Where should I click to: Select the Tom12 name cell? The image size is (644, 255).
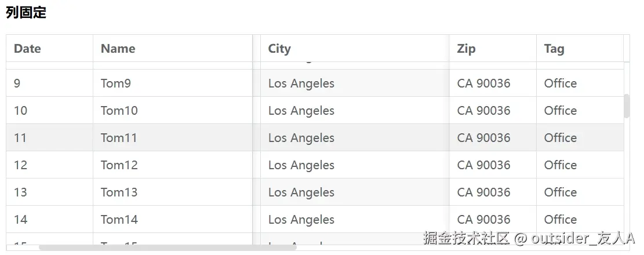tap(119, 165)
